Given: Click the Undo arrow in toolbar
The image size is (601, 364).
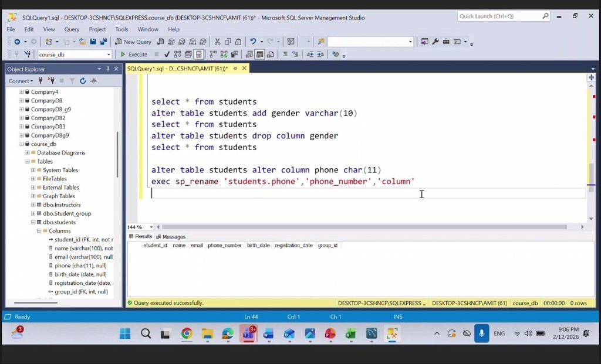Looking at the screenshot, I should pos(253,42).
